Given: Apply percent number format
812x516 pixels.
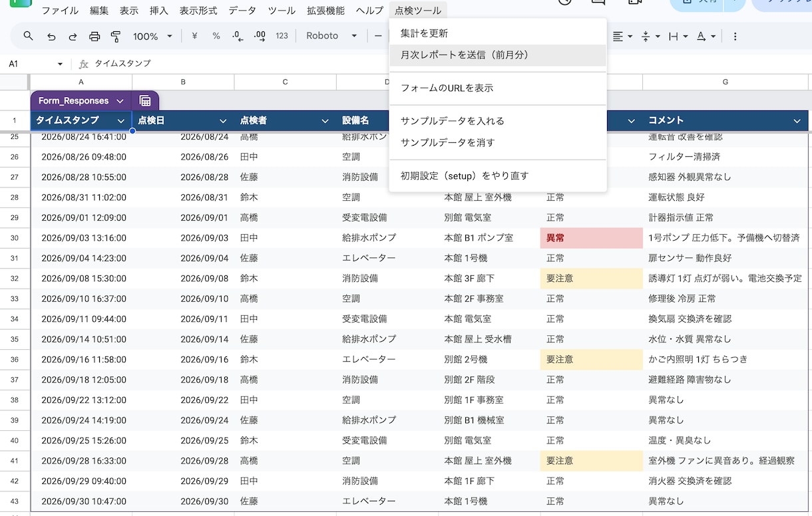Looking at the screenshot, I should click(x=216, y=36).
